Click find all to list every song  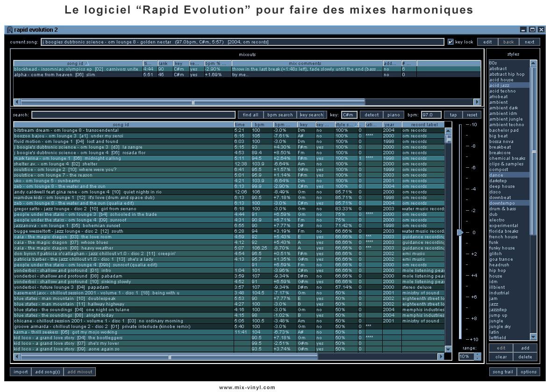[x=250, y=114]
